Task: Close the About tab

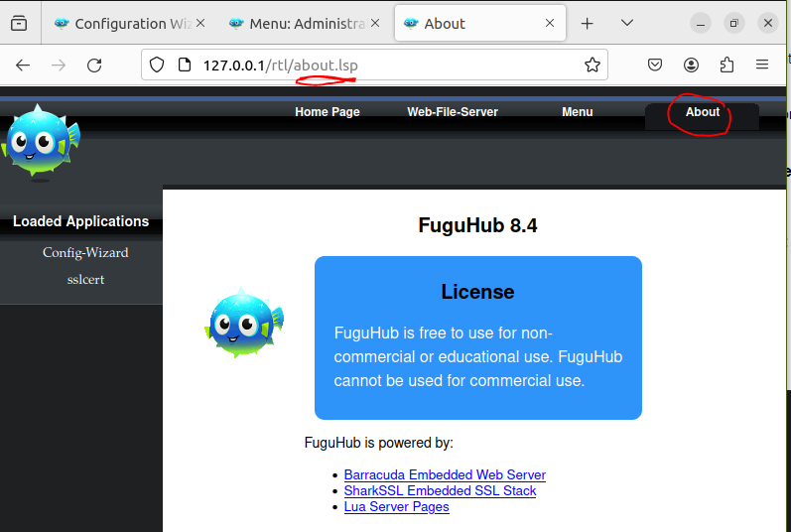Action: [550, 23]
